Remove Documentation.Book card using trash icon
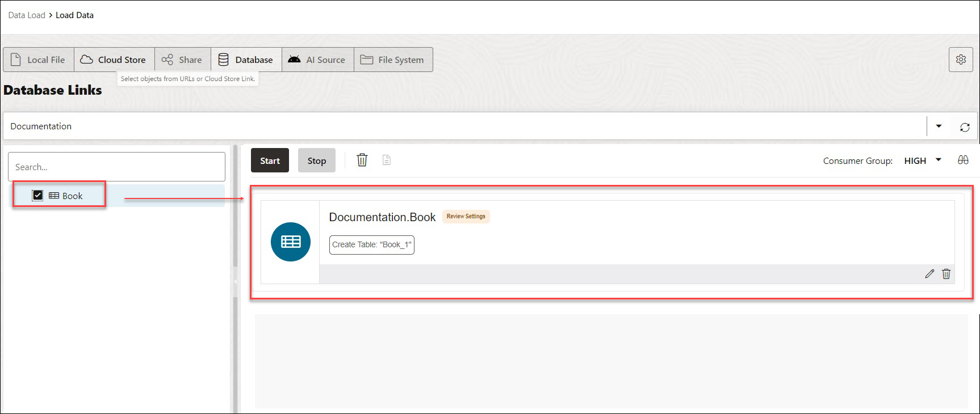This screenshot has height=414, width=980. [x=946, y=274]
